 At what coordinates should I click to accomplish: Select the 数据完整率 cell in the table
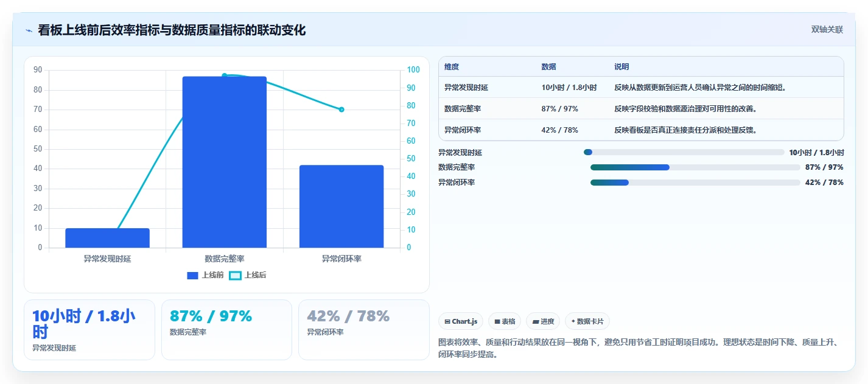click(463, 109)
